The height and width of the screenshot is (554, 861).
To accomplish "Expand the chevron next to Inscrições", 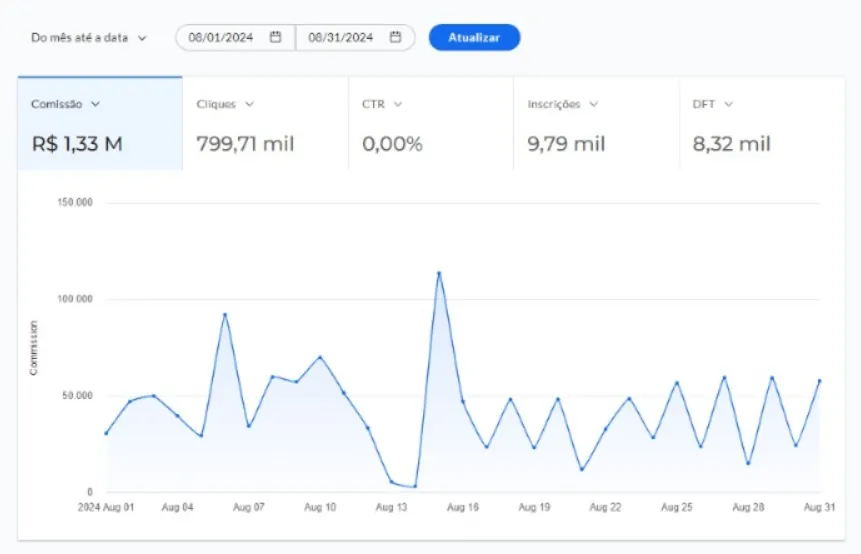I will (x=593, y=104).
